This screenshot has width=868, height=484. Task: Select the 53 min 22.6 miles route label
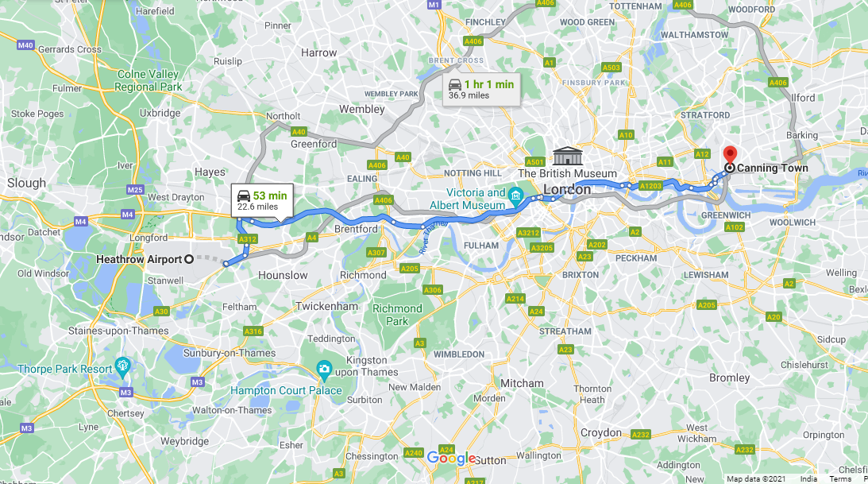tap(262, 200)
